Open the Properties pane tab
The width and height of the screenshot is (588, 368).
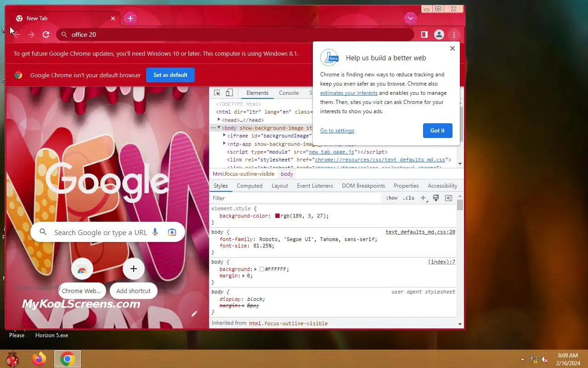tap(406, 186)
